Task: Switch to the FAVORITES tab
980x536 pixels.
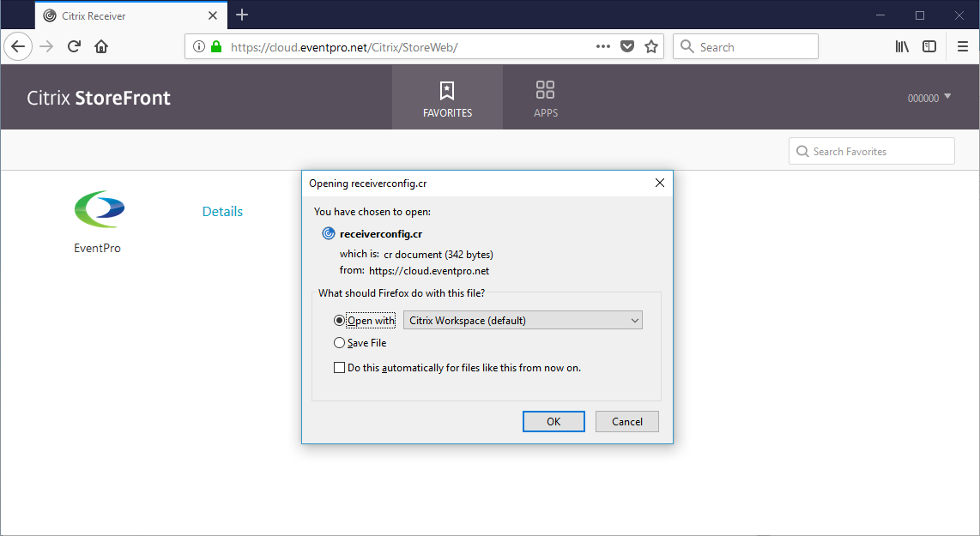Action: 447,98
